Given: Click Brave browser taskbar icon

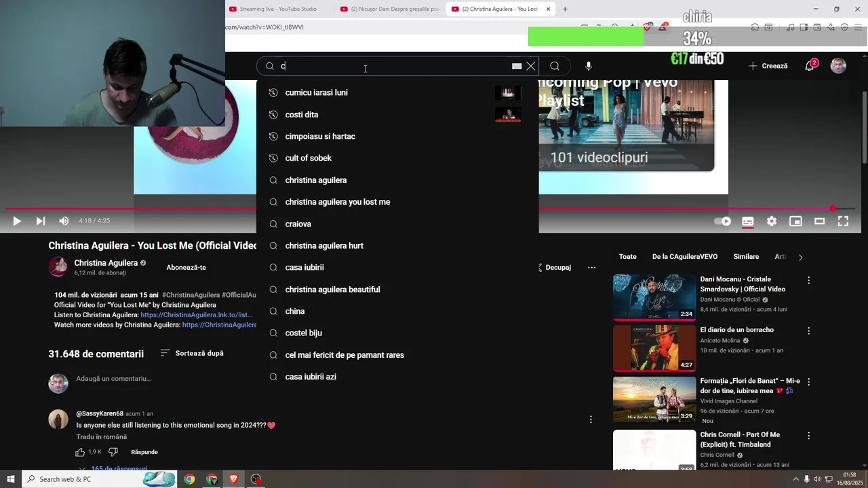Looking at the screenshot, I should tap(234, 479).
